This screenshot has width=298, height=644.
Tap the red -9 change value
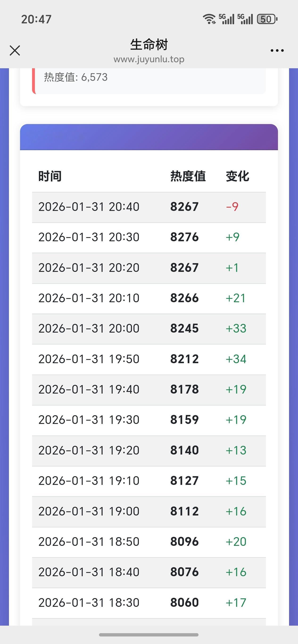(232, 207)
